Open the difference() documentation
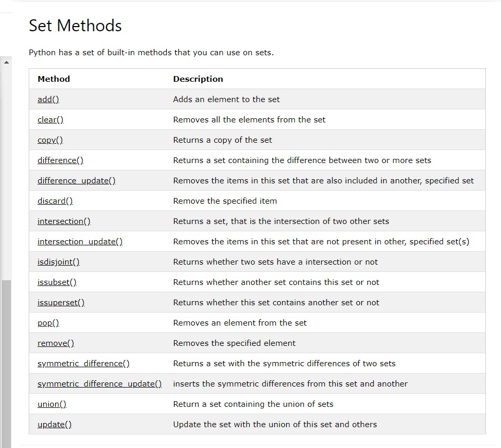 coord(60,160)
